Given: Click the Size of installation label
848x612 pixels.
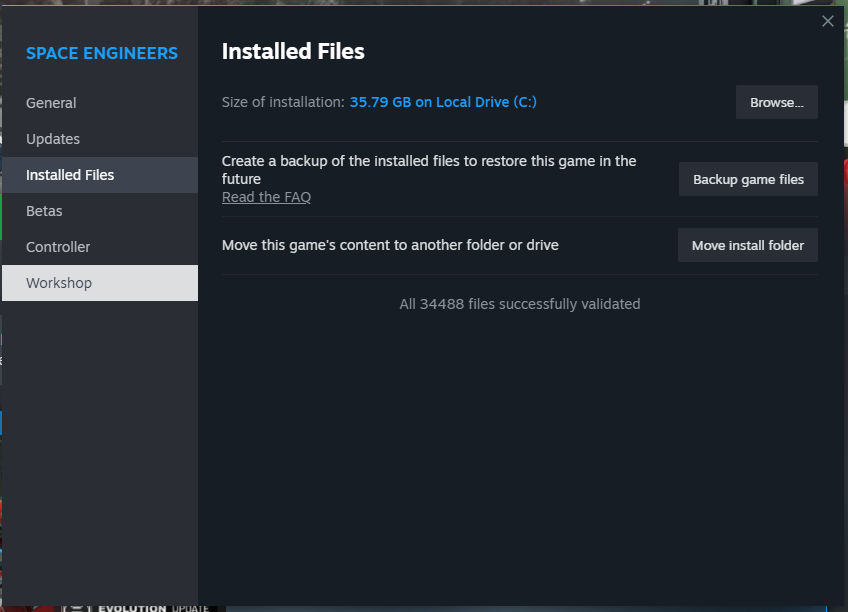Looking at the screenshot, I should click(x=283, y=102).
